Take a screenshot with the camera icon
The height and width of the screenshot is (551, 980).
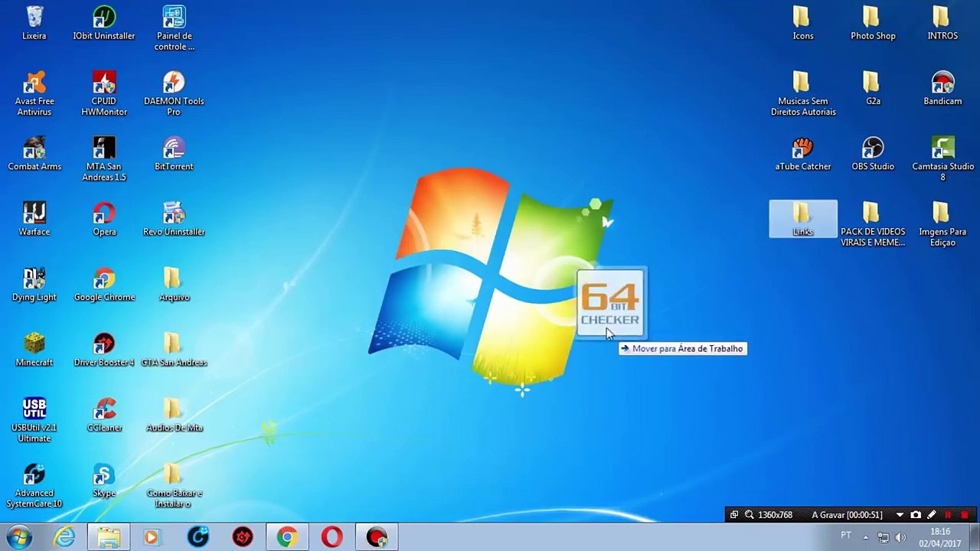pos(916,515)
